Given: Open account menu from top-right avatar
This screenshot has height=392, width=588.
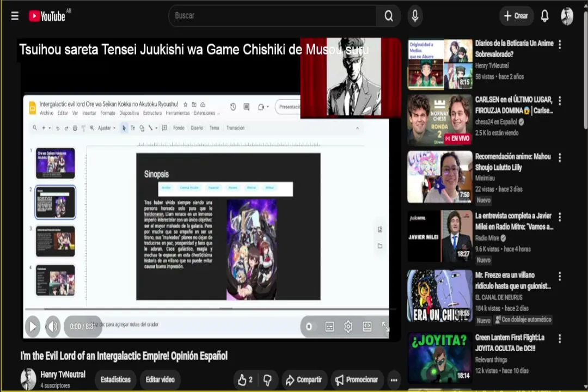Looking at the screenshot, I should (x=567, y=16).
